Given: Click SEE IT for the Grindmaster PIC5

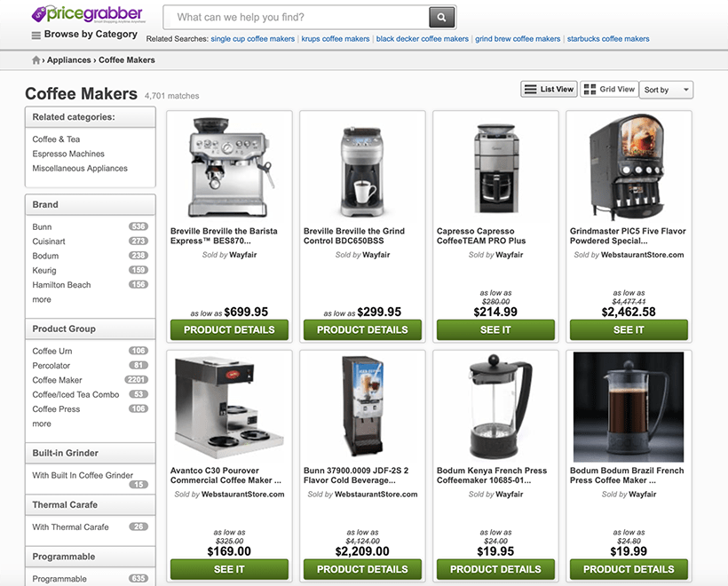Looking at the screenshot, I should [x=629, y=329].
